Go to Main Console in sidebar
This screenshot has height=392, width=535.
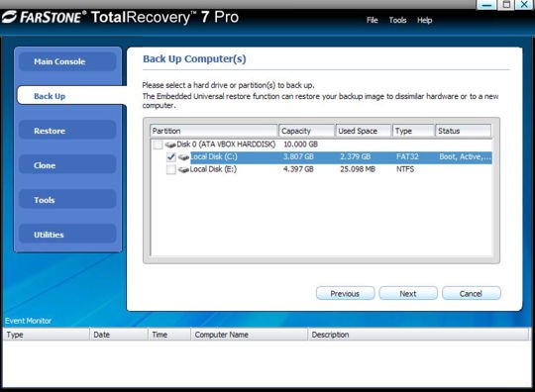coord(67,61)
